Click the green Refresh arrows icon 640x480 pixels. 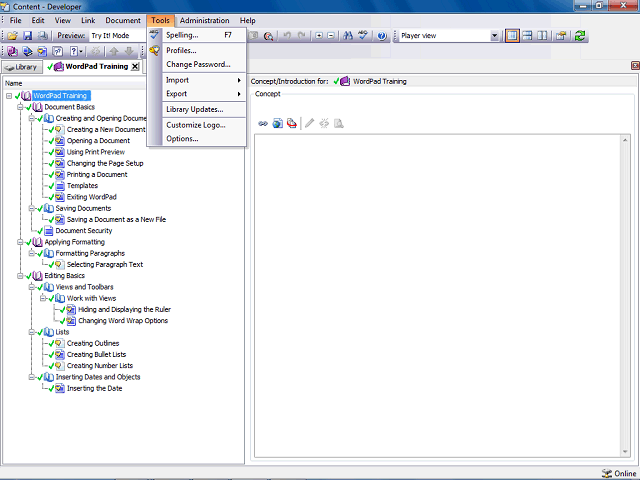tap(580, 36)
